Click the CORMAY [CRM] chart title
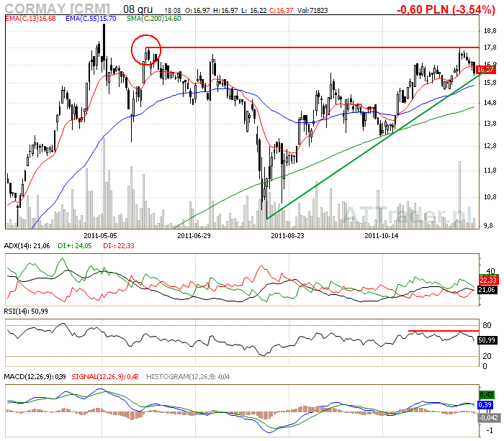504x441 pixels. tap(57, 9)
